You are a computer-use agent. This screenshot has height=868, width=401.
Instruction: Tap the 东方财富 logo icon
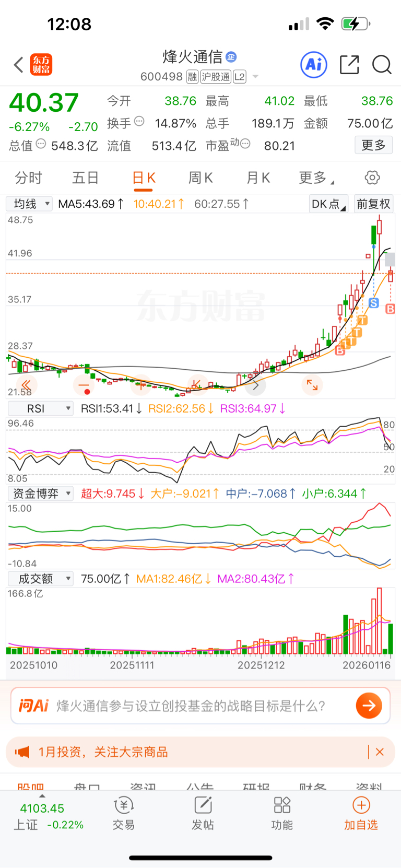[x=41, y=65]
